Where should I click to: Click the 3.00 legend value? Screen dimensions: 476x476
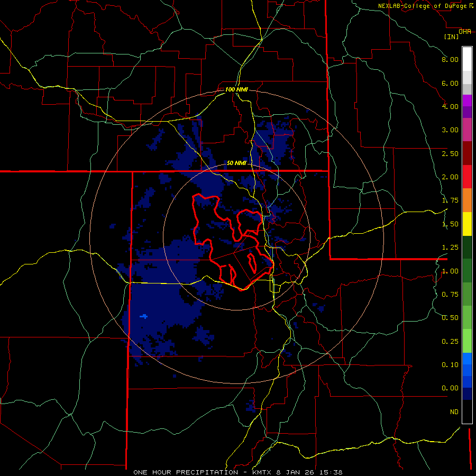pos(450,130)
